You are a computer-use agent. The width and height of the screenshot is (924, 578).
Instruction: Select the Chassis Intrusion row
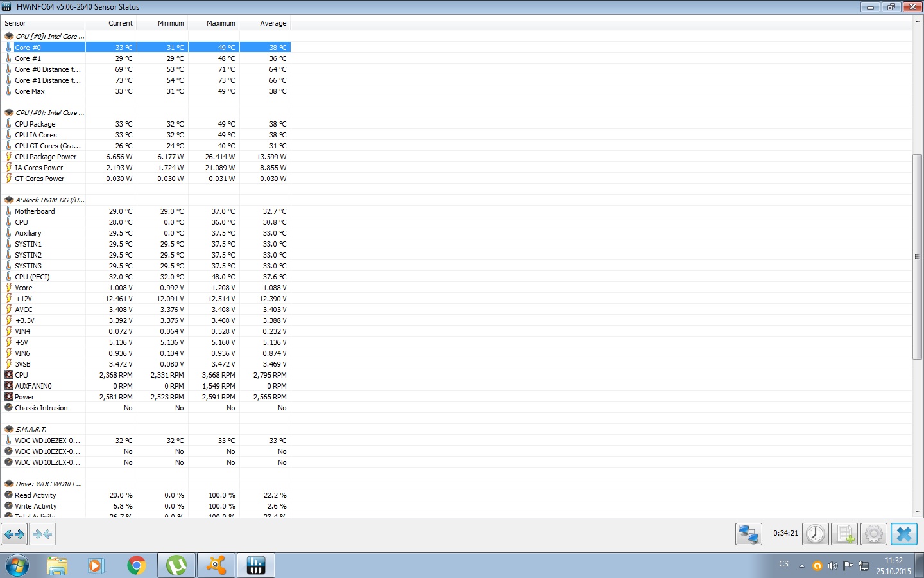click(x=147, y=408)
